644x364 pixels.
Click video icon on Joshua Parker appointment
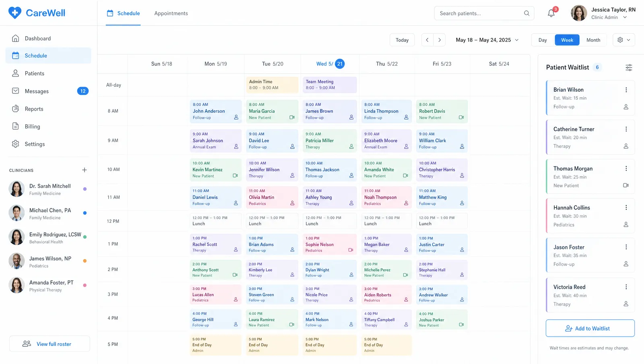click(x=461, y=325)
